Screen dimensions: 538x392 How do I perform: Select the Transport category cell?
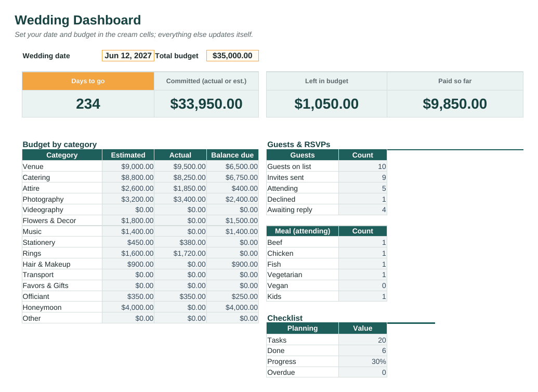tap(62, 275)
